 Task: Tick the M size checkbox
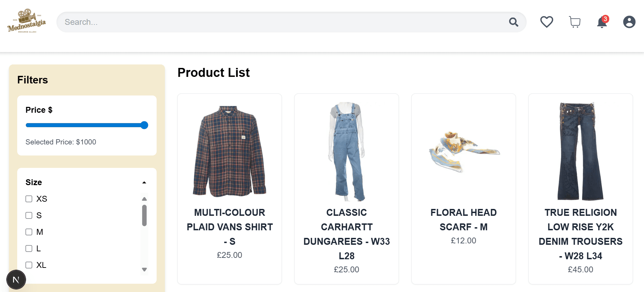point(29,232)
